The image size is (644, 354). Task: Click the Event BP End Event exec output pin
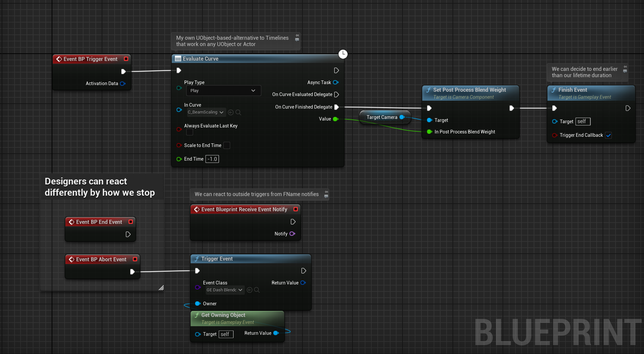pos(128,234)
